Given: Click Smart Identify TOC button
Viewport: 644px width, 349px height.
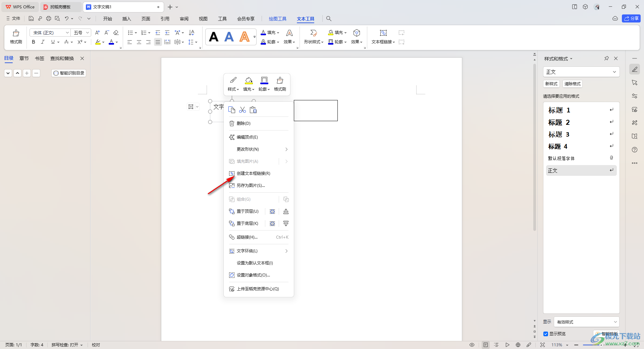Looking at the screenshot, I should point(69,73).
